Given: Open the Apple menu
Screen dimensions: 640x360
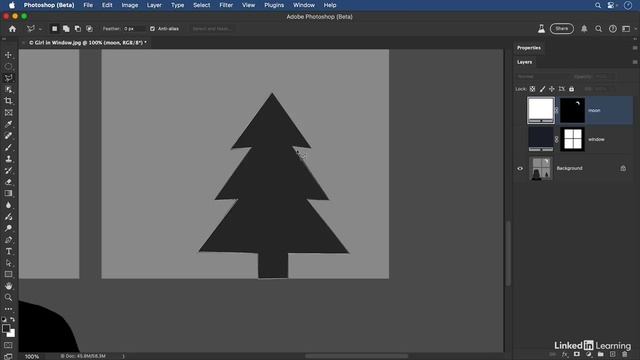Looking at the screenshot, I should (x=12, y=5).
